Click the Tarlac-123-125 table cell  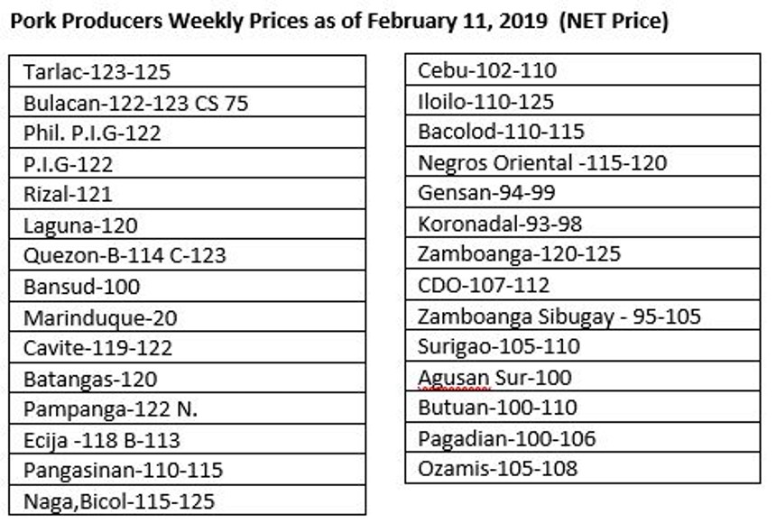point(97,71)
